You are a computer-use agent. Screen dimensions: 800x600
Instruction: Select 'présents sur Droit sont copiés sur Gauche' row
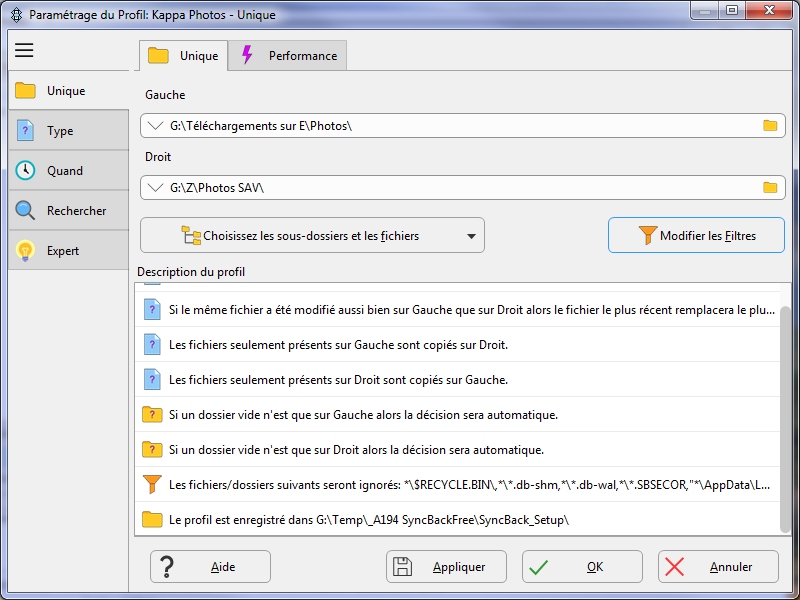[x=458, y=380]
